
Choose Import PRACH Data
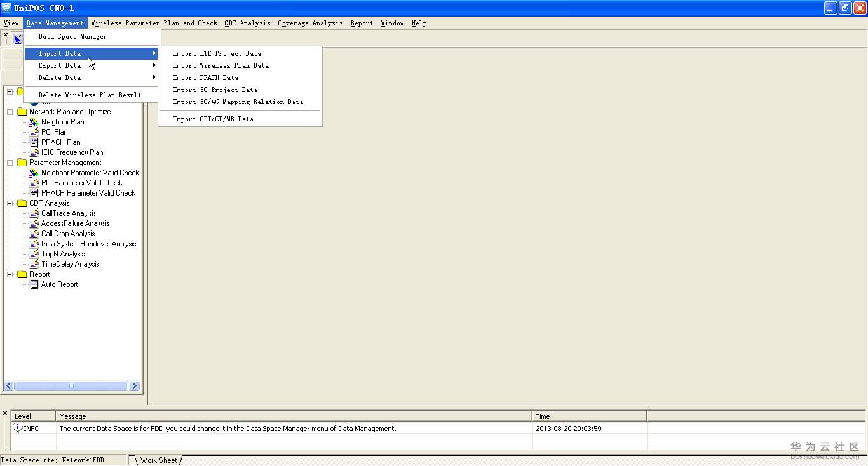(240, 77)
